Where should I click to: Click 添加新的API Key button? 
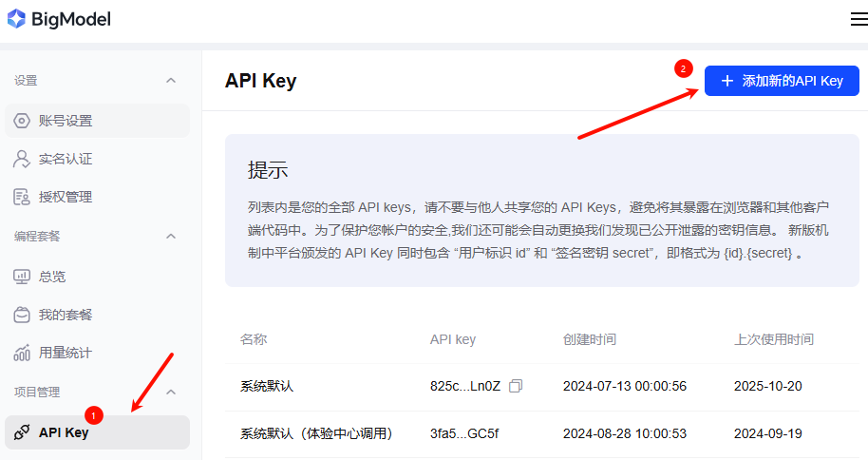click(x=782, y=81)
